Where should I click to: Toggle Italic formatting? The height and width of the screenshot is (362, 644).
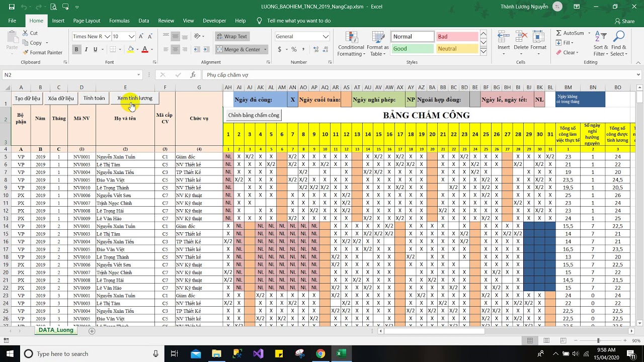coord(86,49)
